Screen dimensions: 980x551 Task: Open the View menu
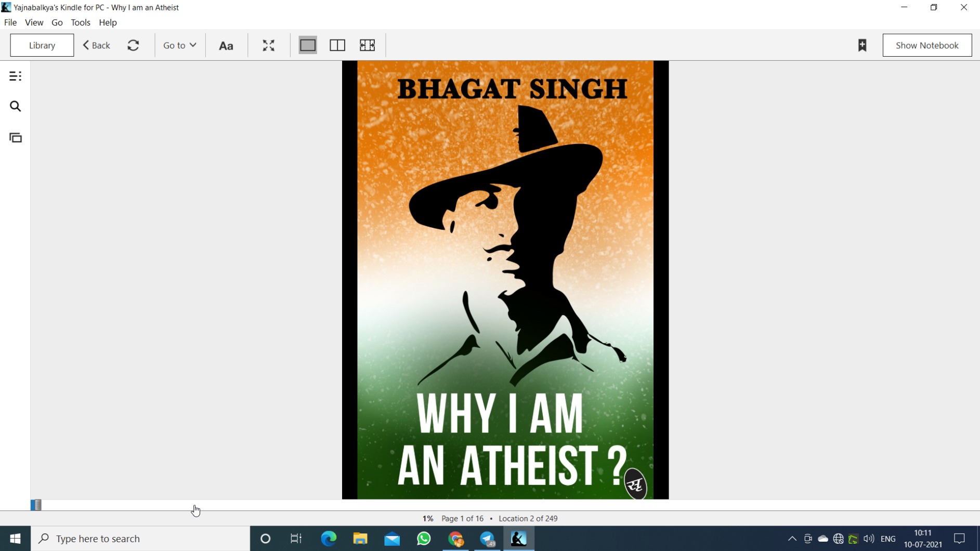click(x=34, y=22)
